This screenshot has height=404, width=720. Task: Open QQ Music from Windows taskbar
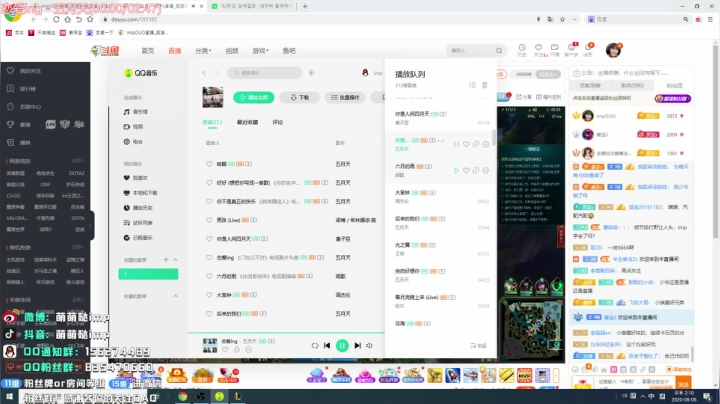click(219, 396)
